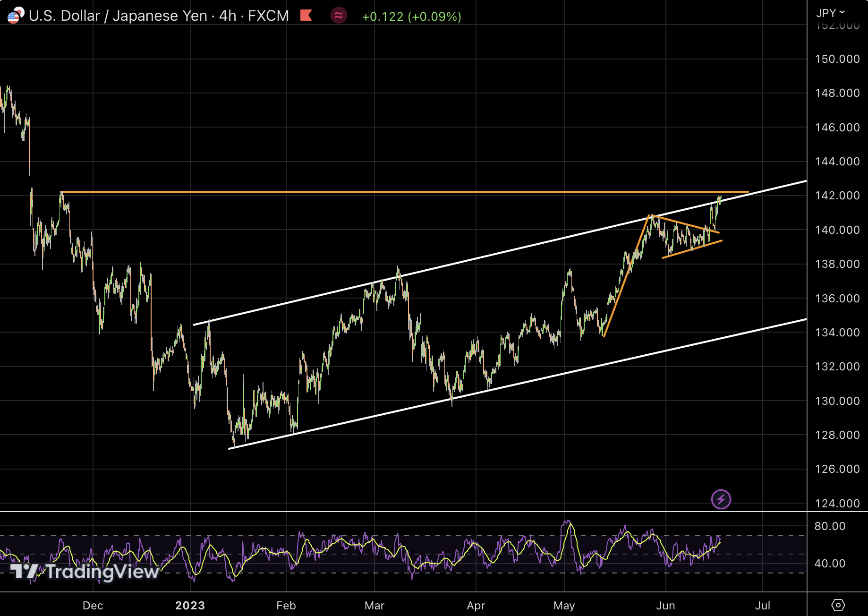868x616 pixels.
Task: Open the JPY currency dropdown
Action: tap(831, 13)
